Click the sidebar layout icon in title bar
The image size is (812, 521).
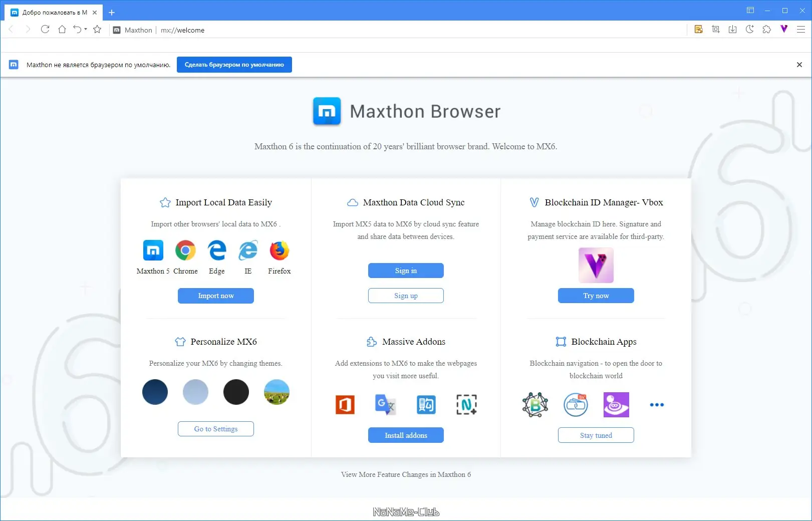750,11
